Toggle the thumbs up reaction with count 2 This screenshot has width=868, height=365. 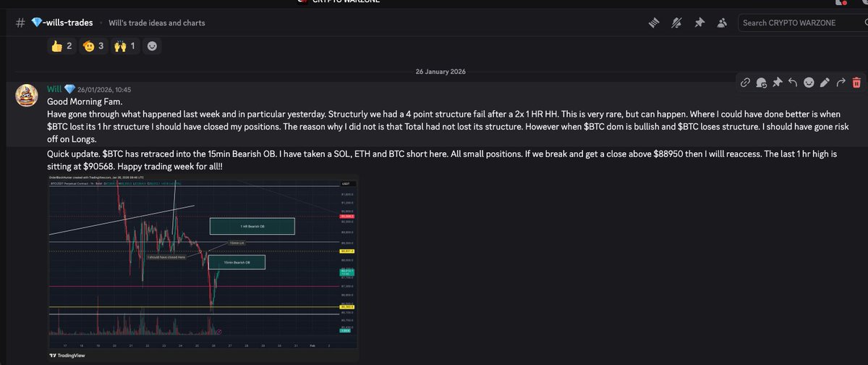(64, 46)
